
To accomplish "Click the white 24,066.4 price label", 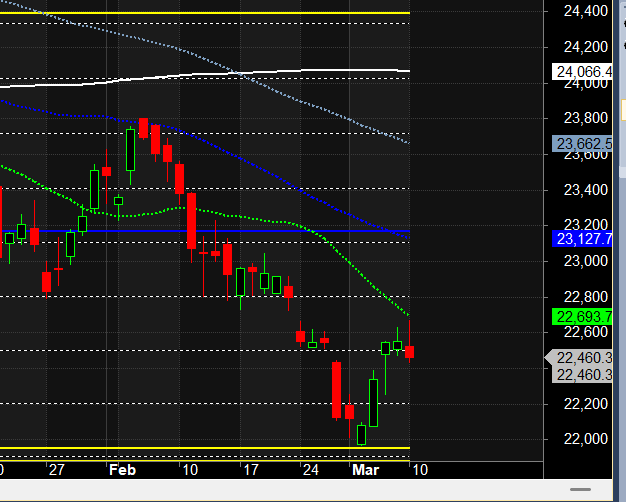I will pos(584,72).
